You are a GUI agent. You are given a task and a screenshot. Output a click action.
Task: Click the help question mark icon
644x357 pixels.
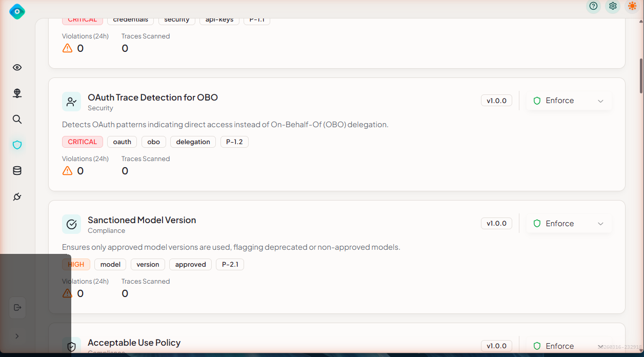pos(593,6)
